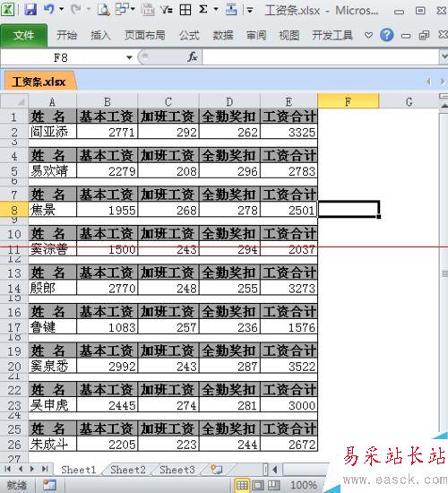Switch to the 插入 ribbon tab
Viewport: 448px width, 493px height.
click(100, 35)
